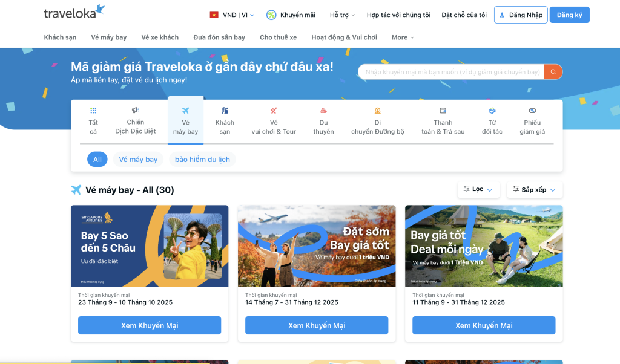620x364 pixels.
Task: Expand VND | VI currency language selector
Action: [232, 15]
